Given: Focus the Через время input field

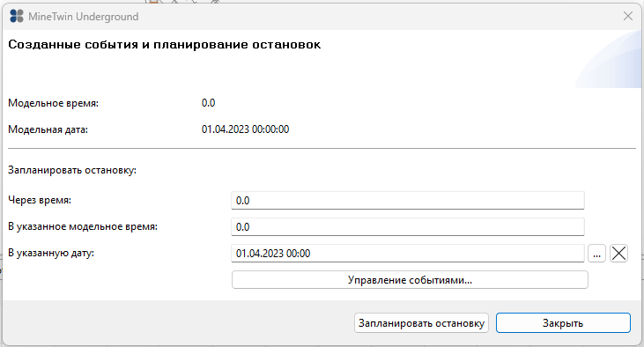Looking at the screenshot, I should (407, 201).
